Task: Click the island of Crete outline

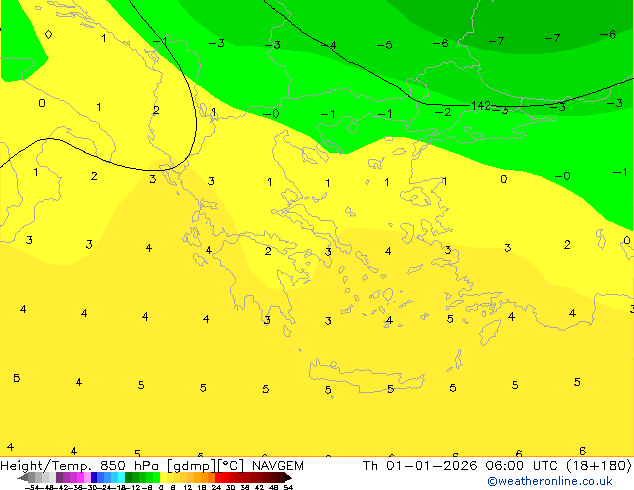Action: tap(367, 376)
